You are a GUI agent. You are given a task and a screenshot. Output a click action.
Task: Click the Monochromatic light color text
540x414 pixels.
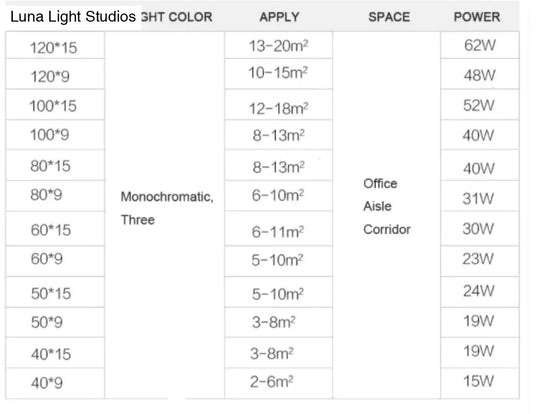[167, 197]
